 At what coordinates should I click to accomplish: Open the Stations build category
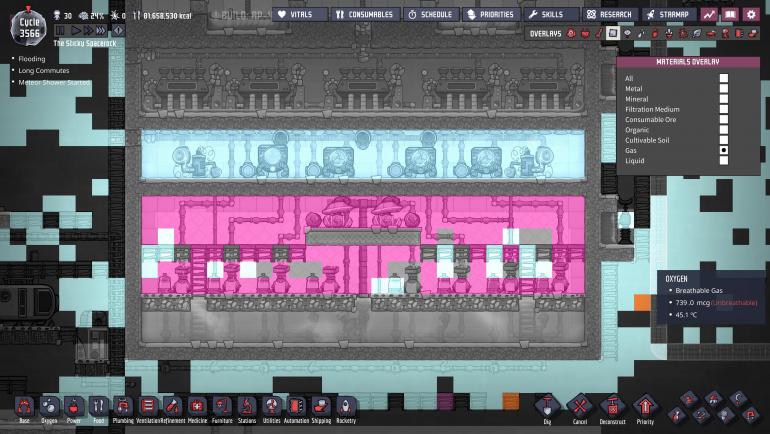[247, 409]
